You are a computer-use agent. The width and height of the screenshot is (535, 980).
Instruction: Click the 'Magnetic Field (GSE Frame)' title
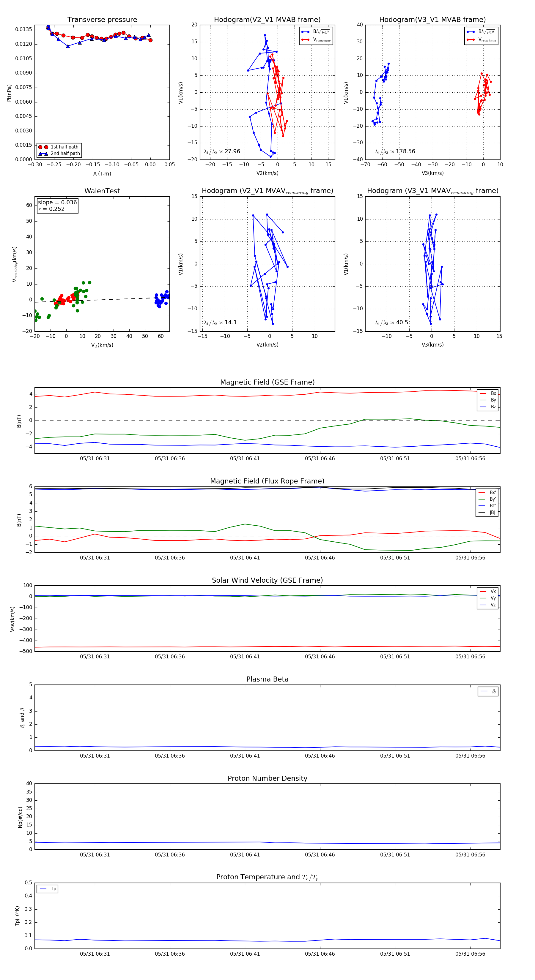(x=267, y=382)
